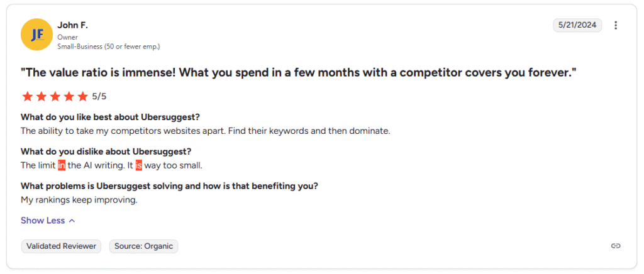Click the reviewer name John F.
Image resolution: width=644 pixels, height=274 pixels.
click(72, 25)
